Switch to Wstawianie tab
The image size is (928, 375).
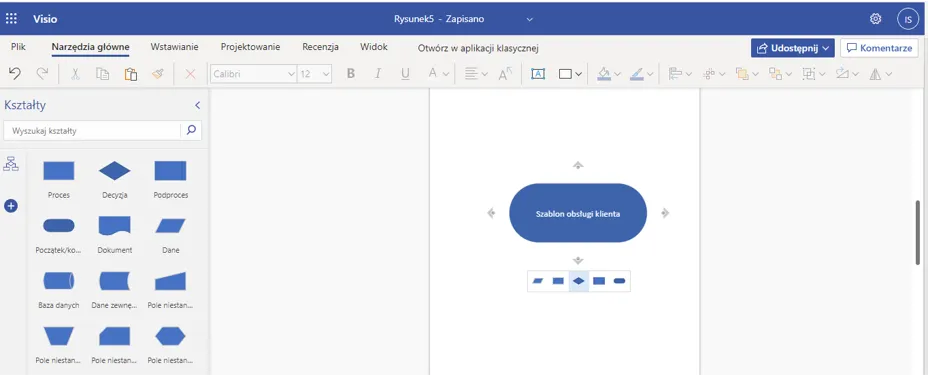[x=175, y=47]
